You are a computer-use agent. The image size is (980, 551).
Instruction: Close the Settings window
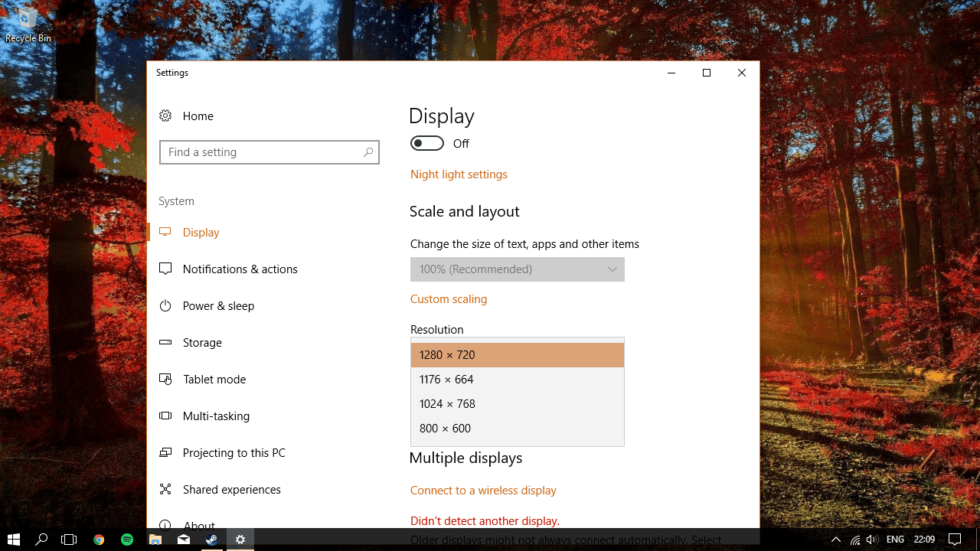[x=742, y=73]
